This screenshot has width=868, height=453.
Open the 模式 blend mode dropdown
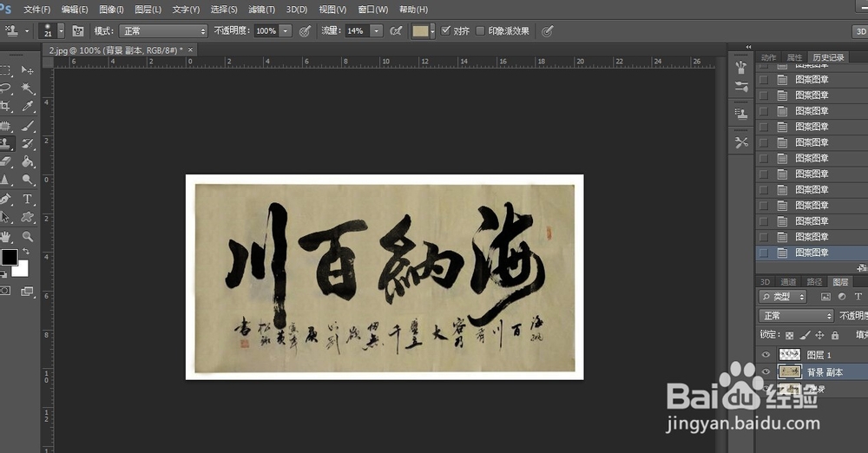pyautogui.click(x=163, y=31)
